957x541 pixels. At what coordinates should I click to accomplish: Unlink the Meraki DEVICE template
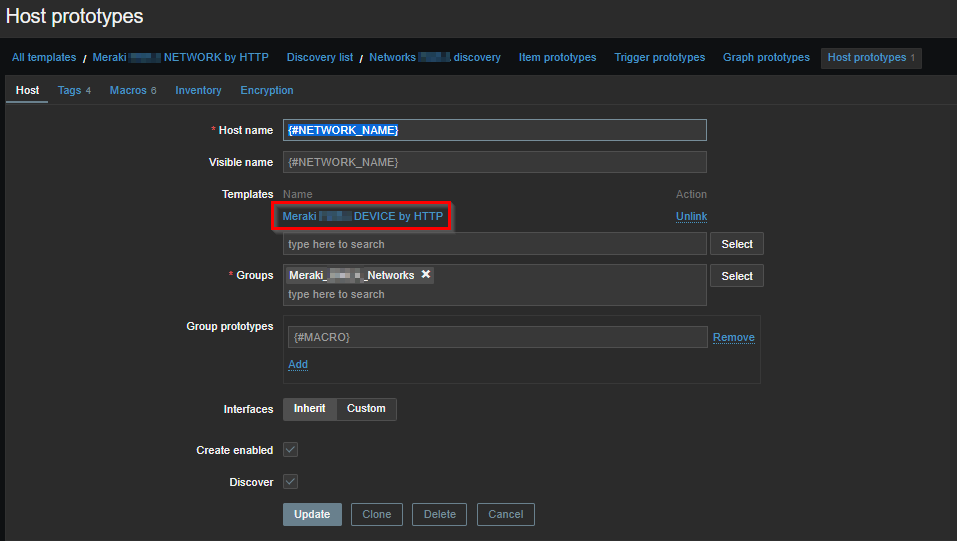pyautogui.click(x=691, y=216)
